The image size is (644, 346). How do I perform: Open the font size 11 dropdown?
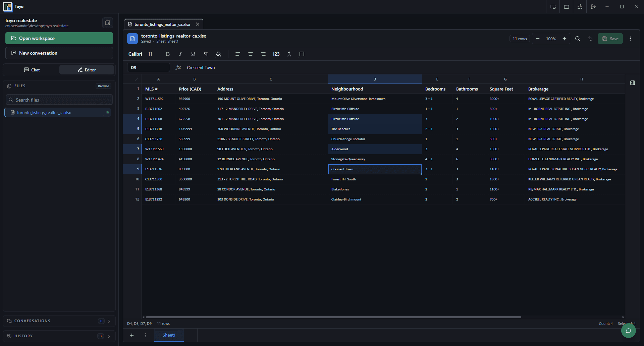coord(150,54)
